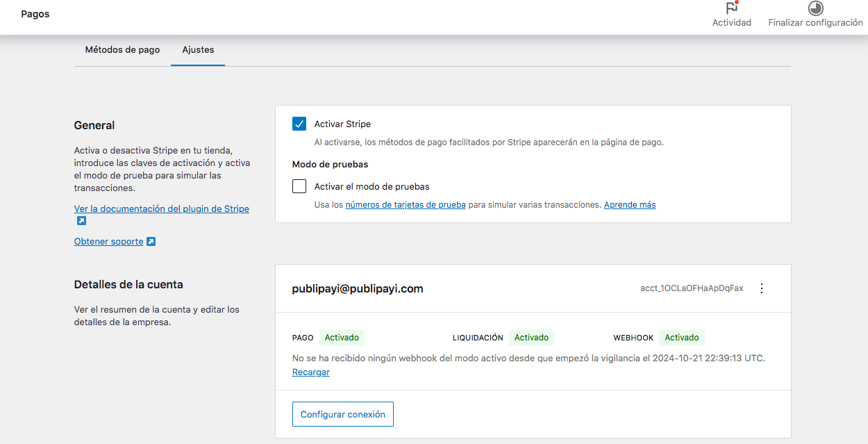Click the LIQUIDACIÓN Activado status badge
The image size is (868, 444).
pos(532,338)
